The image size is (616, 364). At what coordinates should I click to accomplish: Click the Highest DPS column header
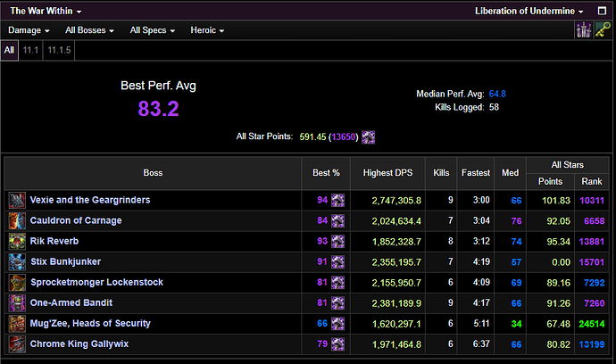tap(387, 173)
